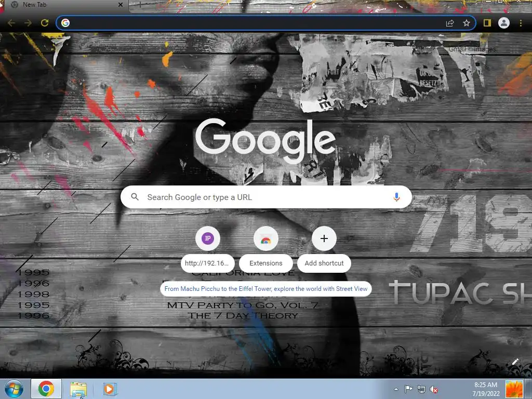Open the Street View promo link

265,289
